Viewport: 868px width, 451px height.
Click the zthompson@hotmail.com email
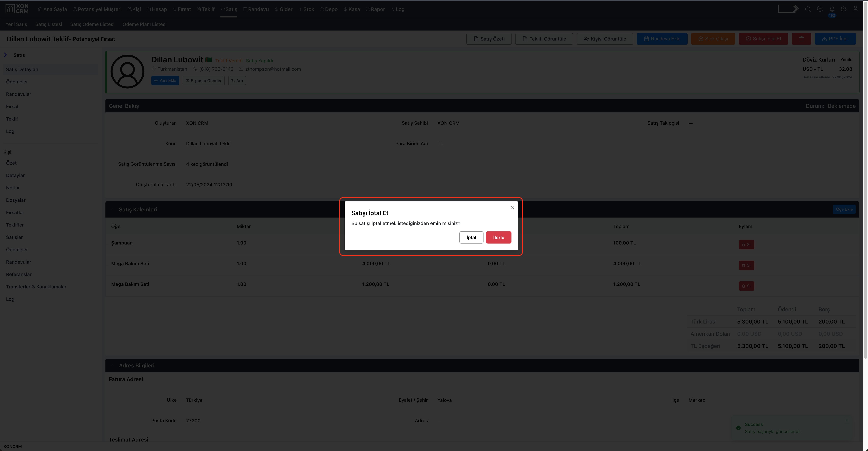(x=273, y=69)
